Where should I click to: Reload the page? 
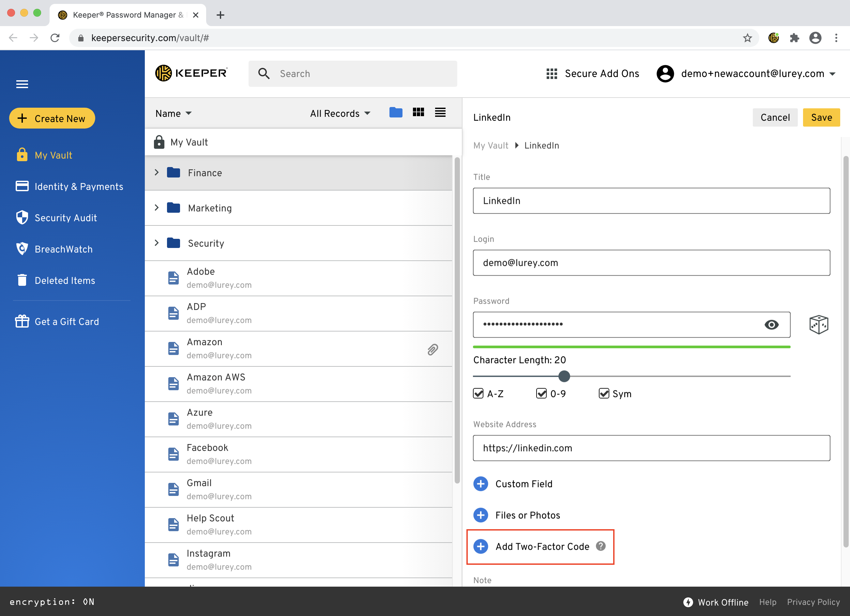(55, 38)
